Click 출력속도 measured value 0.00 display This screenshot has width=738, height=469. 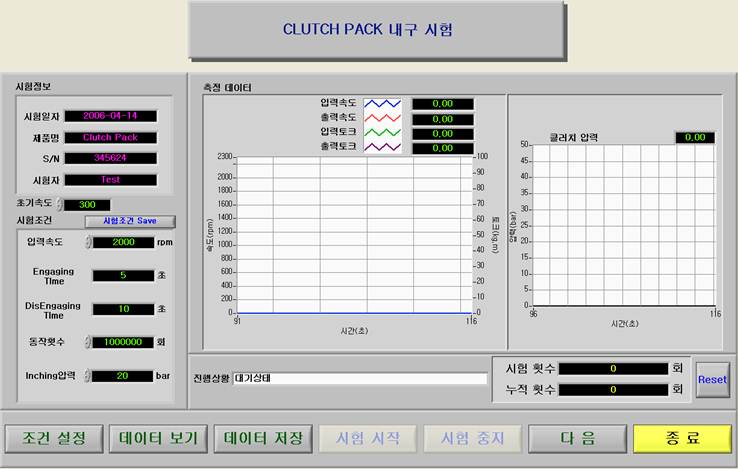[x=443, y=119]
